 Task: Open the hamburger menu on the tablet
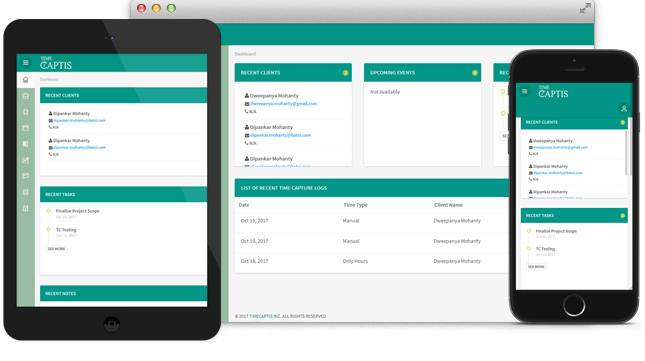point(26,62)
